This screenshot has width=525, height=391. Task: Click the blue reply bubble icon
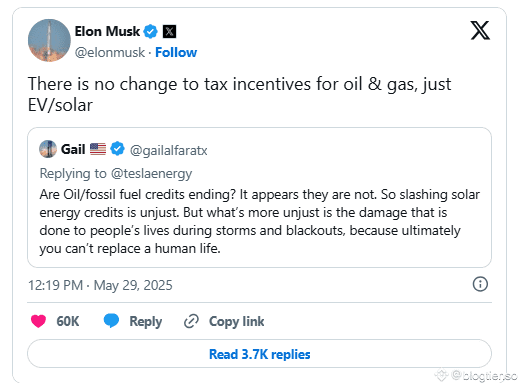111,320
